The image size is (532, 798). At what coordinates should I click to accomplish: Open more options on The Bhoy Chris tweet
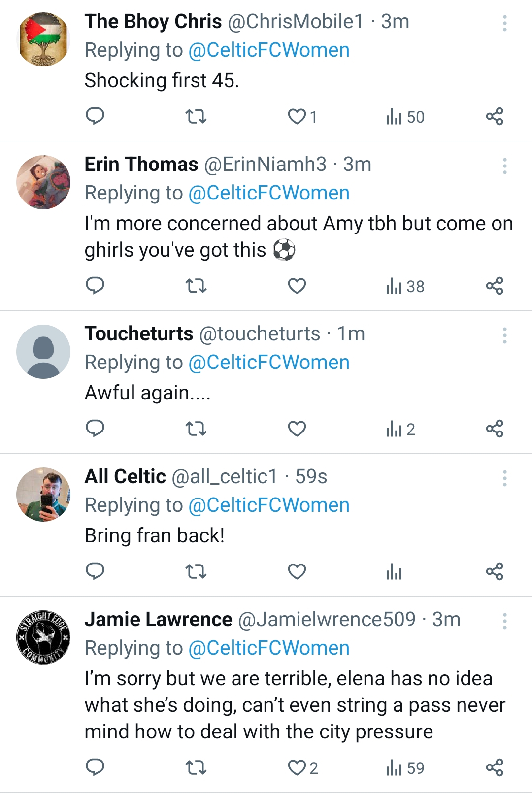point(505,23)
